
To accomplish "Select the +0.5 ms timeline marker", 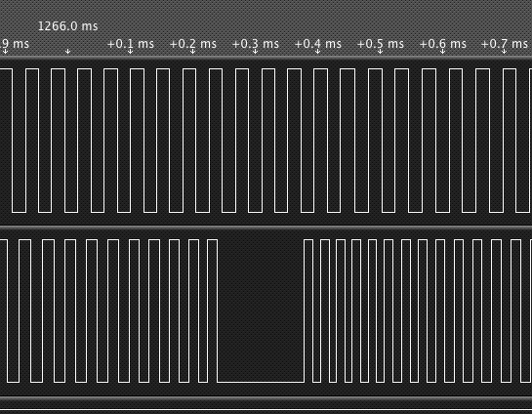I will tap(381, 44).
